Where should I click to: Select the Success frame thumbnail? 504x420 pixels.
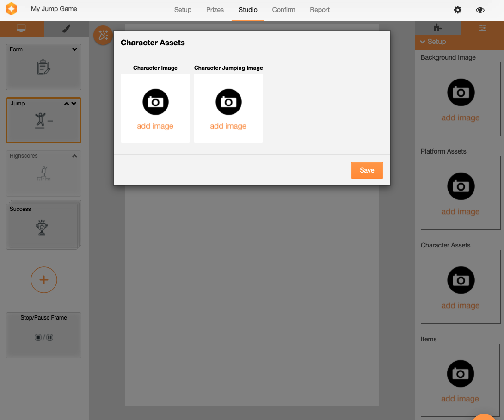42,225
